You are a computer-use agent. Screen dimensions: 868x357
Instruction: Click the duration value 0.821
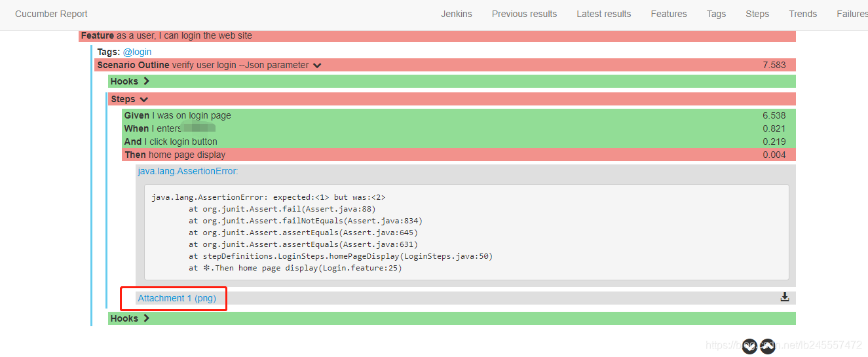pos(774,128)
